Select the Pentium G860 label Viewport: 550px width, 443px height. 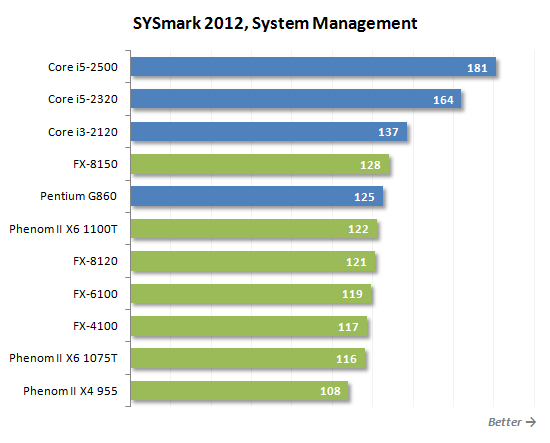pos(79,196)
